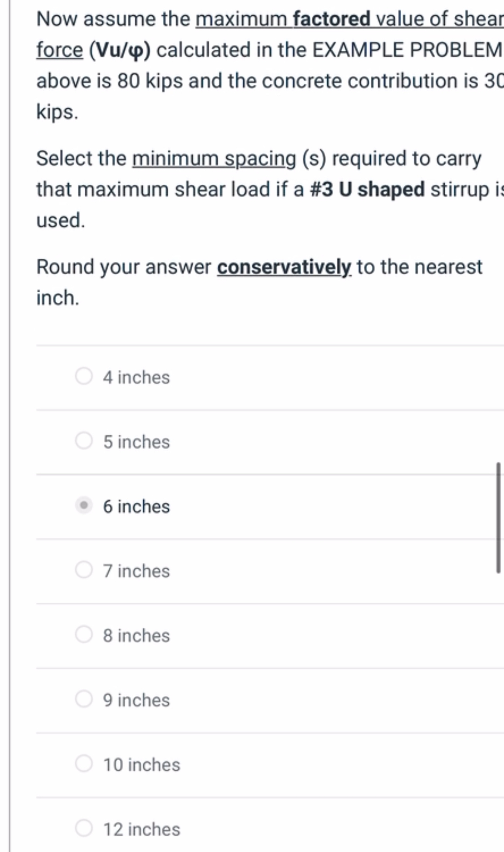Select the 7 inches radio button
504x852 pixels.
83,571
